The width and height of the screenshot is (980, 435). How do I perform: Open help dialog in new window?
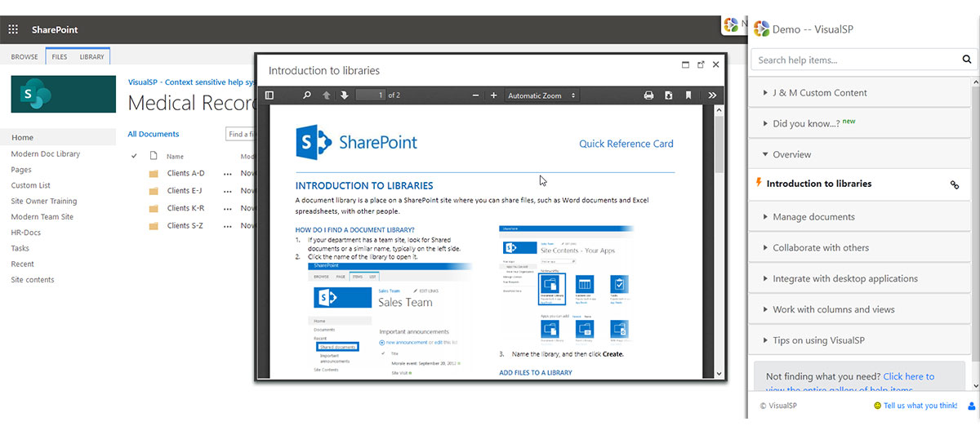[701, 64]
